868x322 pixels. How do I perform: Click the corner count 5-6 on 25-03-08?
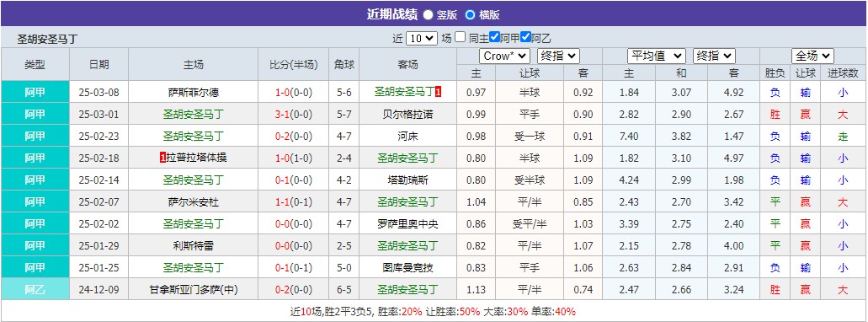pos(343,93)
